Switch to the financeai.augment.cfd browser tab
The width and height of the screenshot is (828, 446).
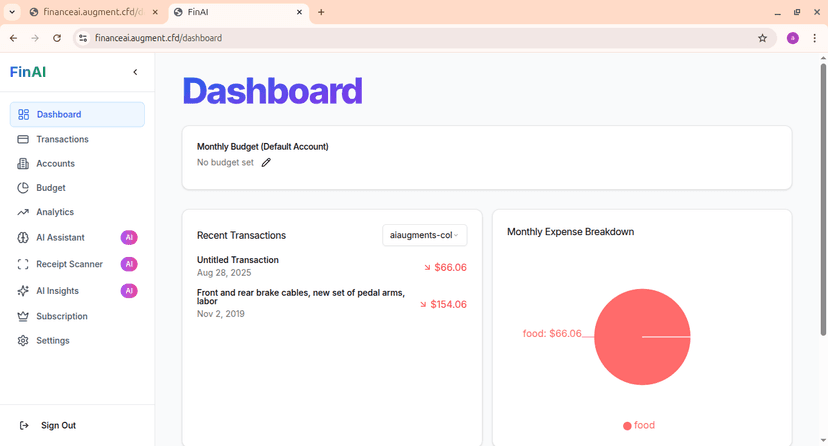90,12
